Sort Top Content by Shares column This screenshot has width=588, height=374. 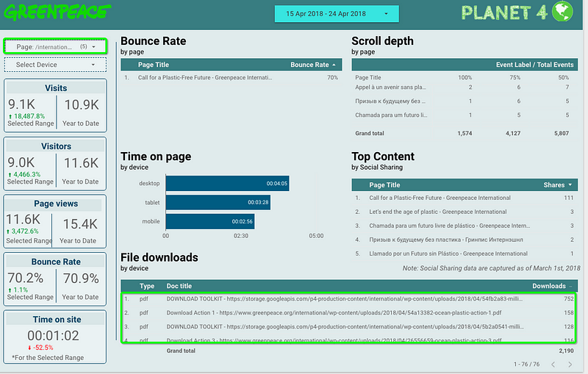[x=558, y=184]
